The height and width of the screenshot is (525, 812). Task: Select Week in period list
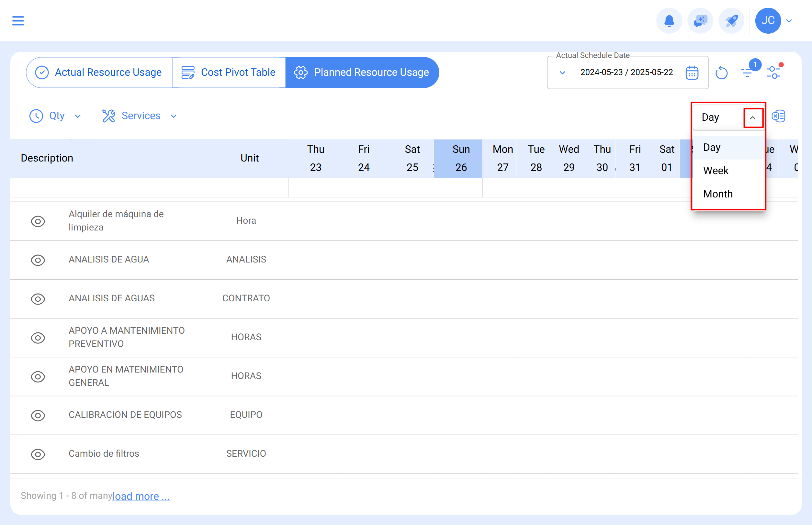click(x=728, y=171)
